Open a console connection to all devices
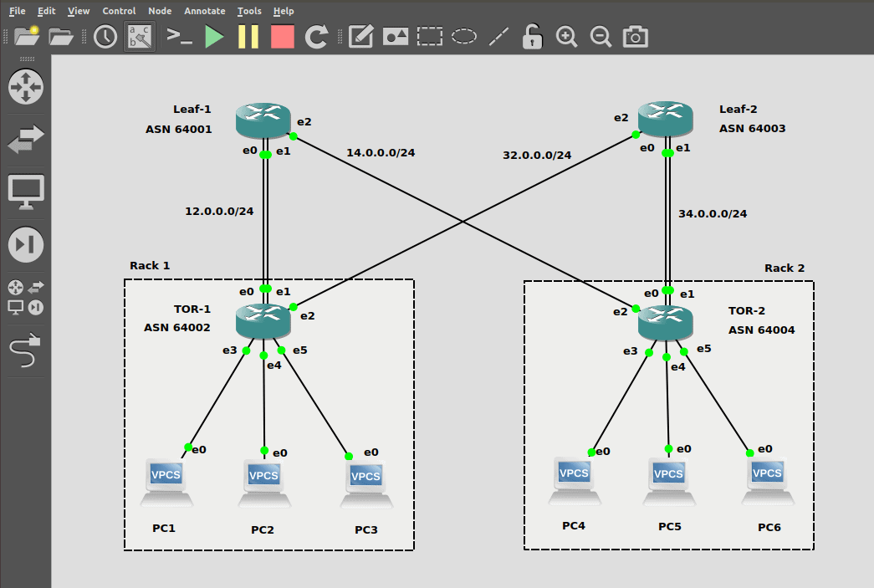The height and width of the screenshot is (588, 874). click(x=179, y=36)
